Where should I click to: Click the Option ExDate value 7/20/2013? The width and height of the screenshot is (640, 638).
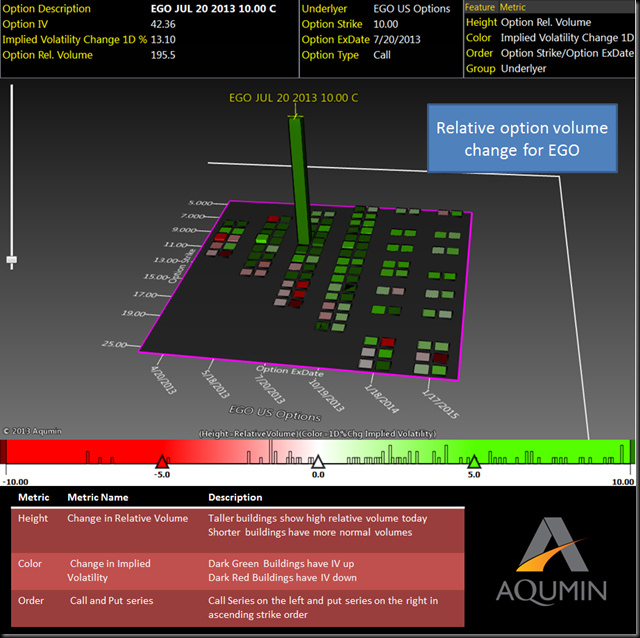(x=396, y=40)
